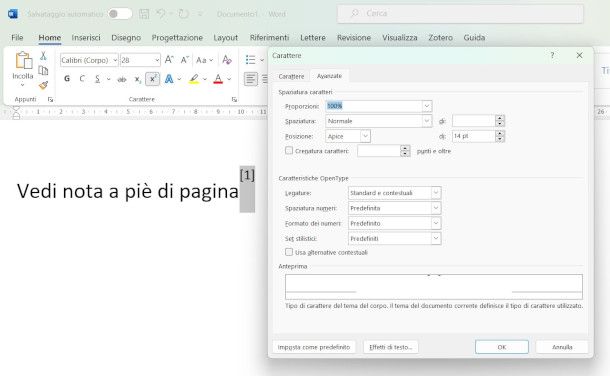Viewport: 610px width, 376px height.
Task: Select the Avanzate tab in dialog
Action: click(329, 76)
